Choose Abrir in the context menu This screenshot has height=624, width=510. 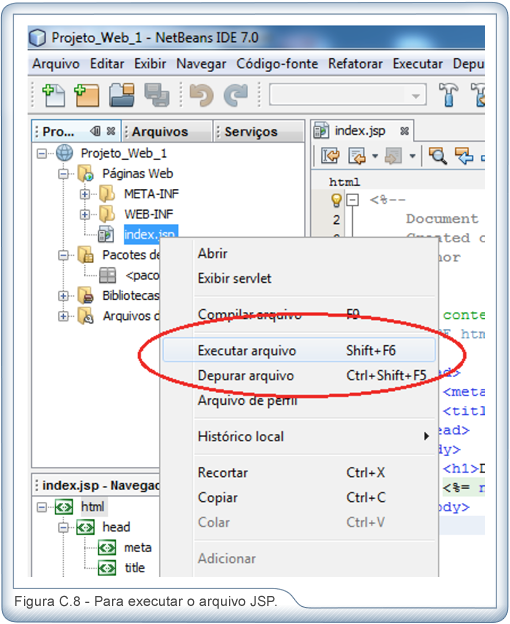click(x=299, y=254)
